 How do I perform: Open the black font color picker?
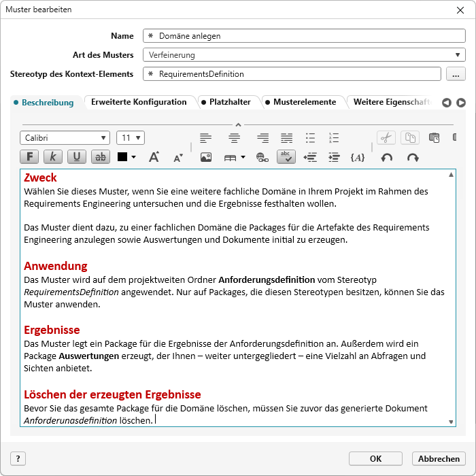[126, 157]
